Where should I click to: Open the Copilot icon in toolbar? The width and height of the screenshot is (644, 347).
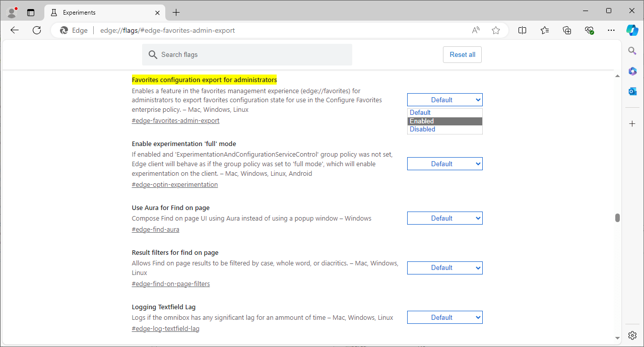(x=632, y=30)
